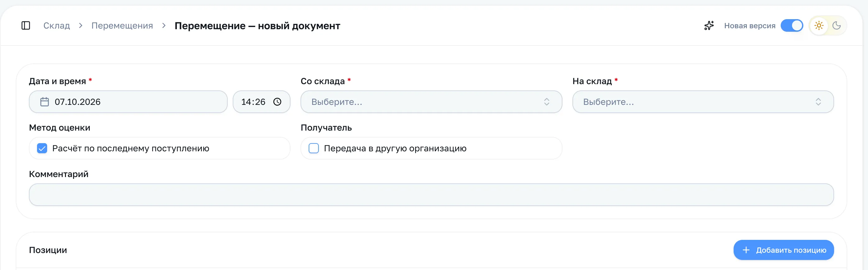
Task: Click the page title Перемещение — новый документ
Action: point(258,25)
